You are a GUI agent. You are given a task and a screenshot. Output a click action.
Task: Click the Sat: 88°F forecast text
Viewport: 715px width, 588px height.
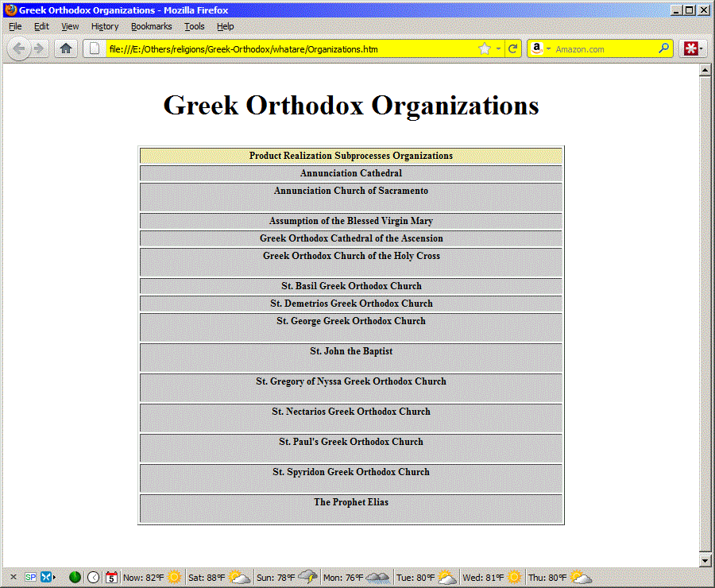tap(207, 578)
